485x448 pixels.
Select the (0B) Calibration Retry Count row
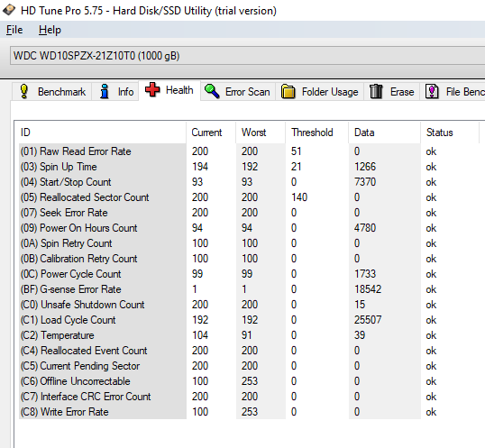250,259
